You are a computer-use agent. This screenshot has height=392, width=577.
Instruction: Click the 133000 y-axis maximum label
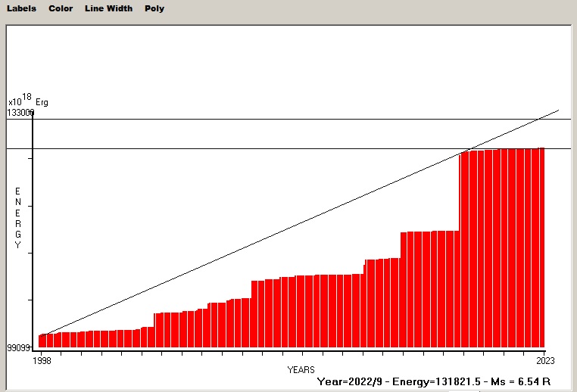point(20,113)
